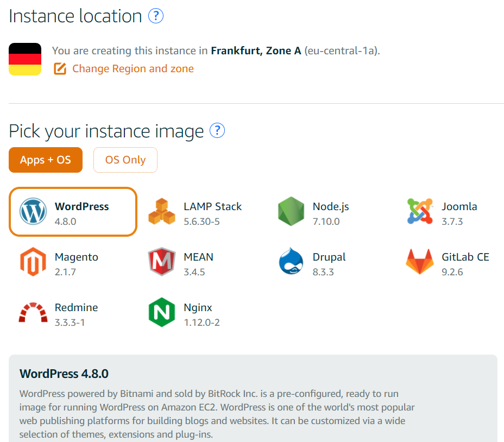Click the Node.js label
504x442 pixels.
pos(331,207)
